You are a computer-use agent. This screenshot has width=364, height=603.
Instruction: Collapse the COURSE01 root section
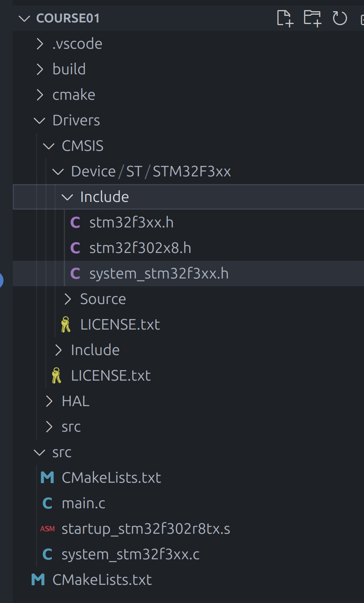coord(24,18)
